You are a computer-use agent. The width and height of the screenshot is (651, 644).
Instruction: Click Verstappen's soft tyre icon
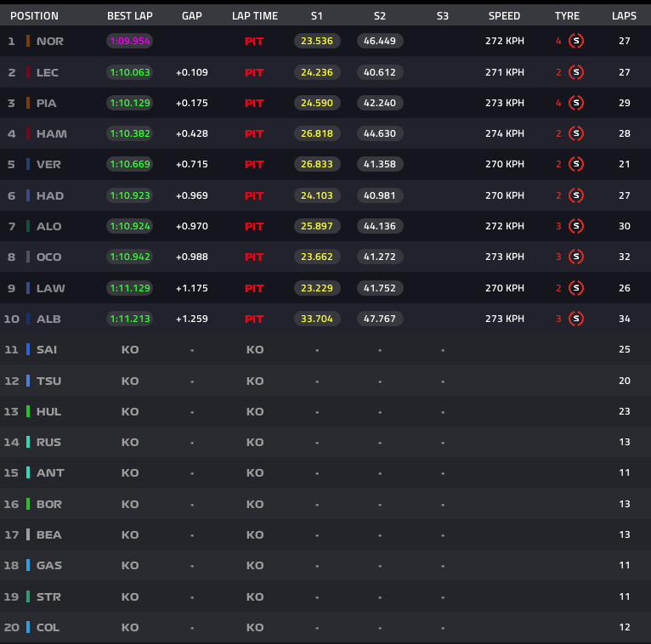(x=576, y=164)
